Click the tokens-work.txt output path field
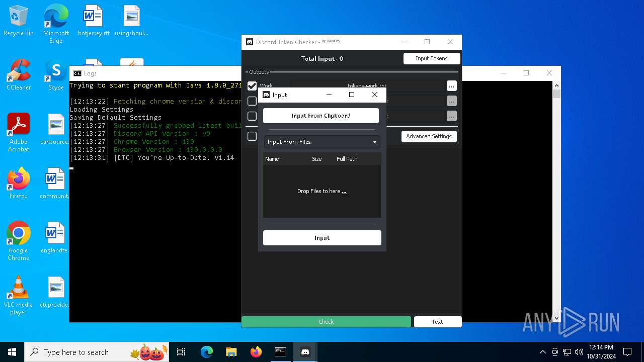The image size is (644, 362). coord(367,86)
